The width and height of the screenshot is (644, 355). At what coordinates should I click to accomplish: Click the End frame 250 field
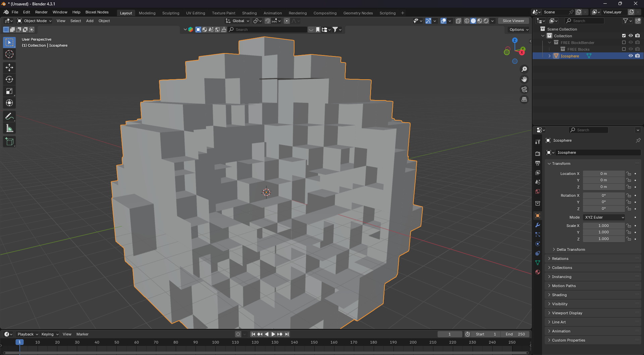coord(515,334)
